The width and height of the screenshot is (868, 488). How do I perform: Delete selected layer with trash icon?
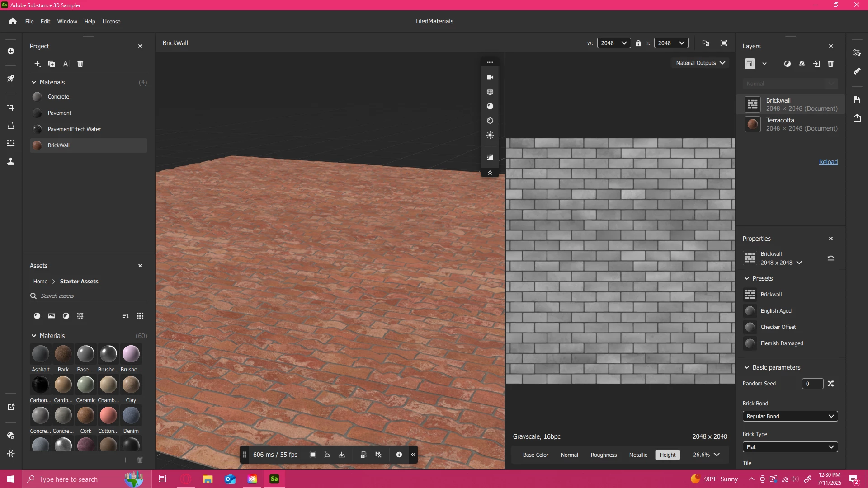click(x=830, y=64)
